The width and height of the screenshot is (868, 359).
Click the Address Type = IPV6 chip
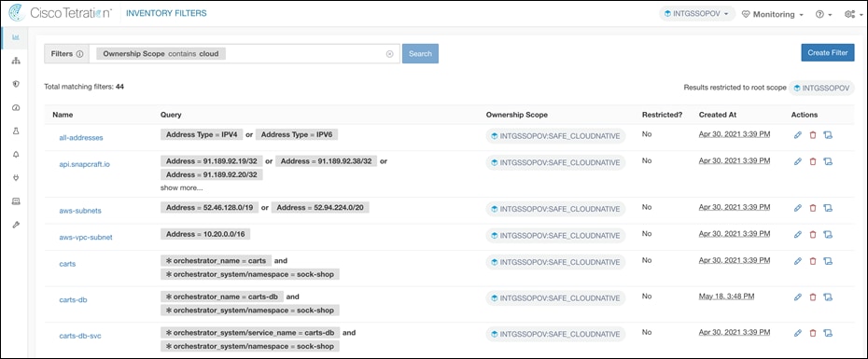(298, 134)
